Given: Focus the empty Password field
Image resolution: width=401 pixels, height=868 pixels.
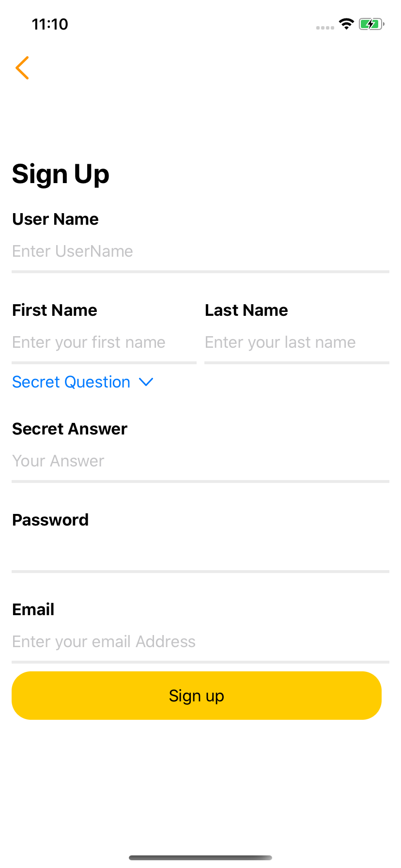Looking at the screenshot, I should [200, 552].
